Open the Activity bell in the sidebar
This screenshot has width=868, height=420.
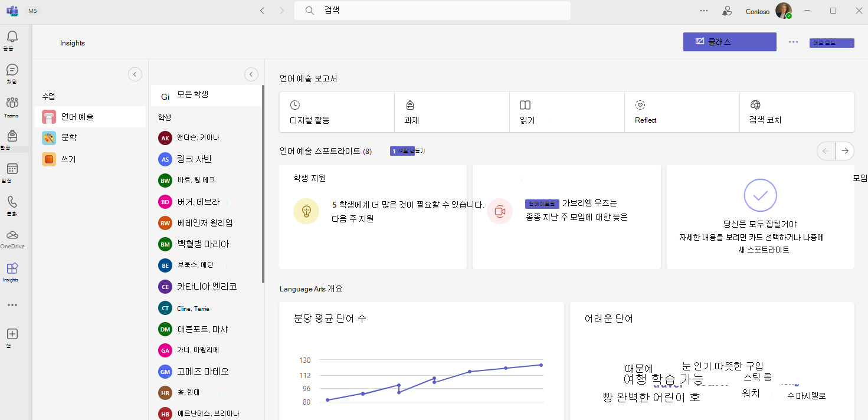click(12, 37)
